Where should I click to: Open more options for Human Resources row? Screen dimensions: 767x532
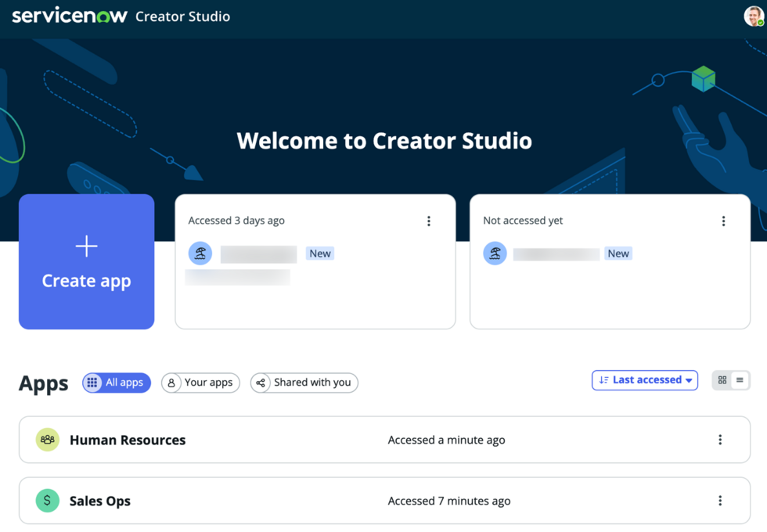click(x=720, y=440)
